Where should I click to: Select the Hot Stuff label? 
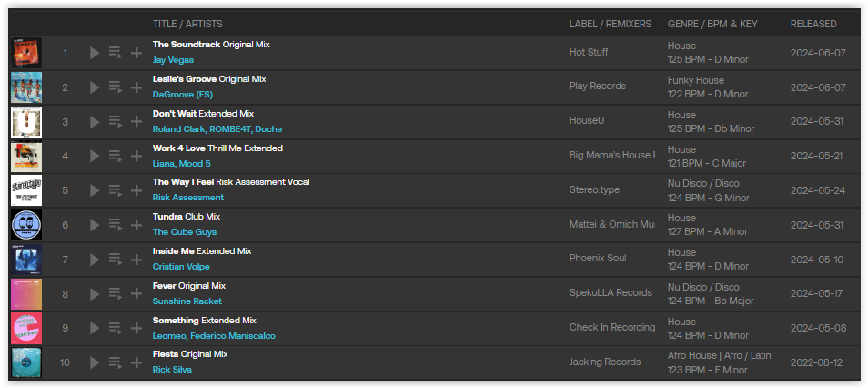click(589, 52)
